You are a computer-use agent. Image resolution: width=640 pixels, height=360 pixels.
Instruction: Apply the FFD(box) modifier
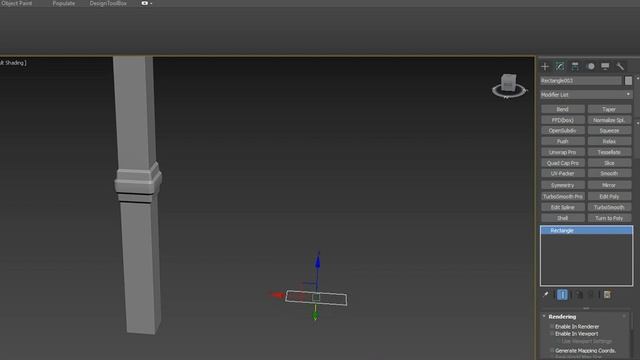pos(562,120)
